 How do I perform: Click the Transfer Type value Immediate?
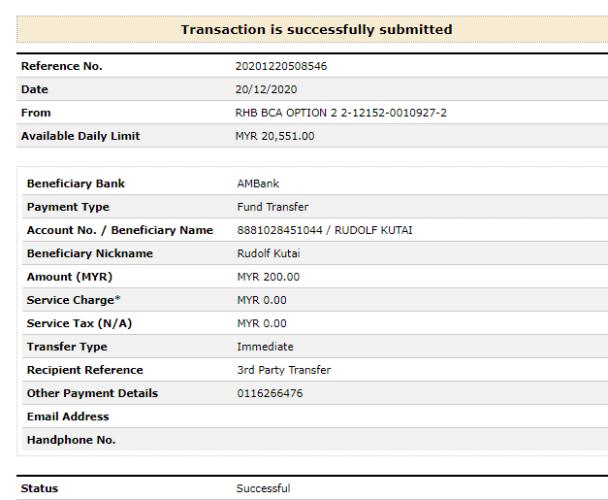pos(265,347)
